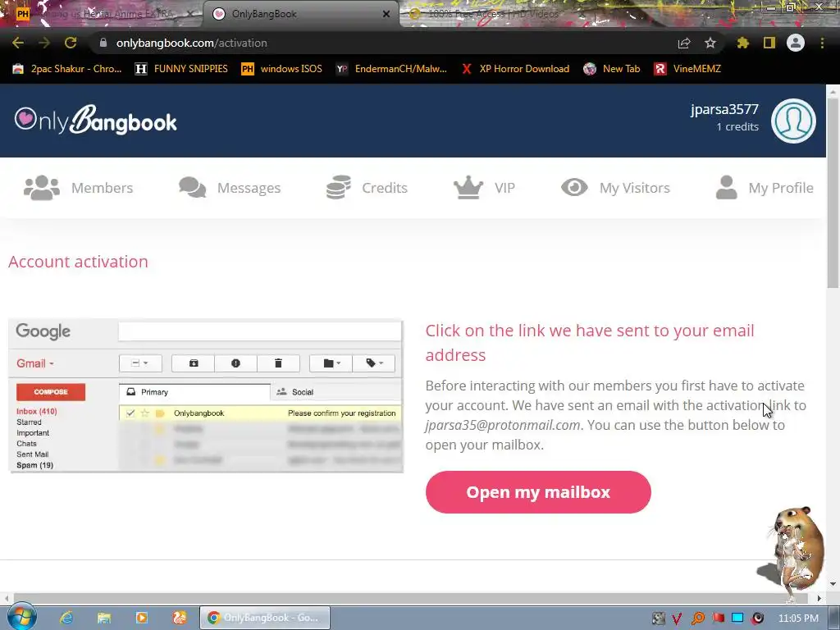Open the FUNNY SNIPPIES bookmark
Screen dimensions: 840x630
tap(181, 69)
